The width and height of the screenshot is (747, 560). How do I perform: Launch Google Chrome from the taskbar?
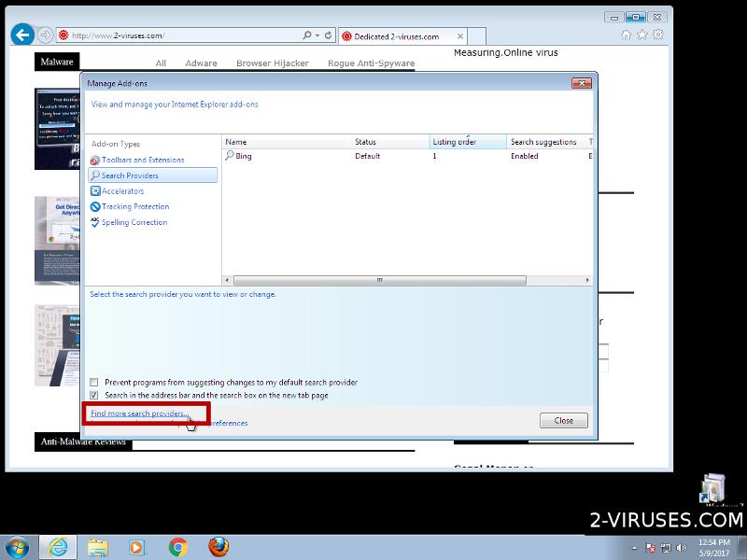click(x=178, y=547)
